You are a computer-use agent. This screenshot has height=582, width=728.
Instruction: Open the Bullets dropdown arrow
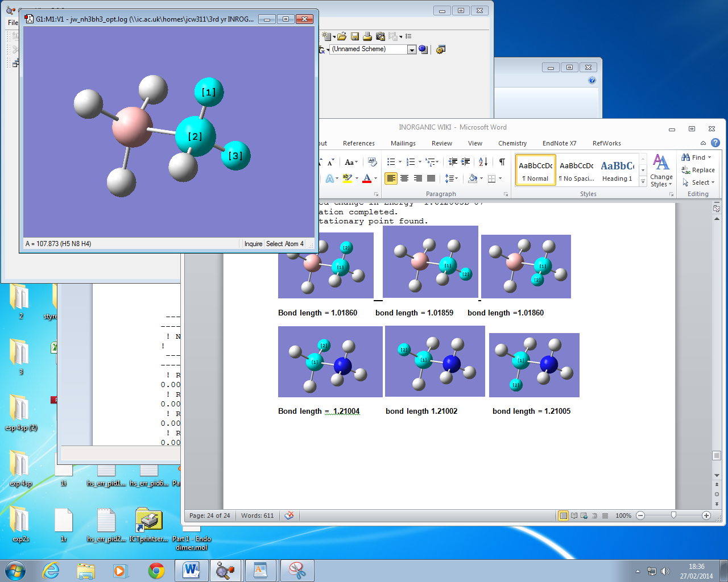[400, 162]
